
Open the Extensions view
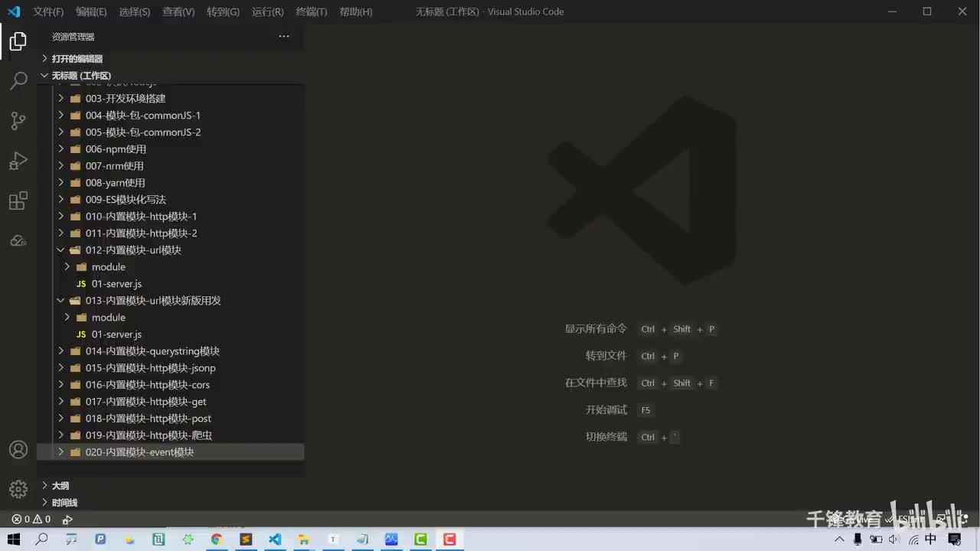(x=18, y=201)
